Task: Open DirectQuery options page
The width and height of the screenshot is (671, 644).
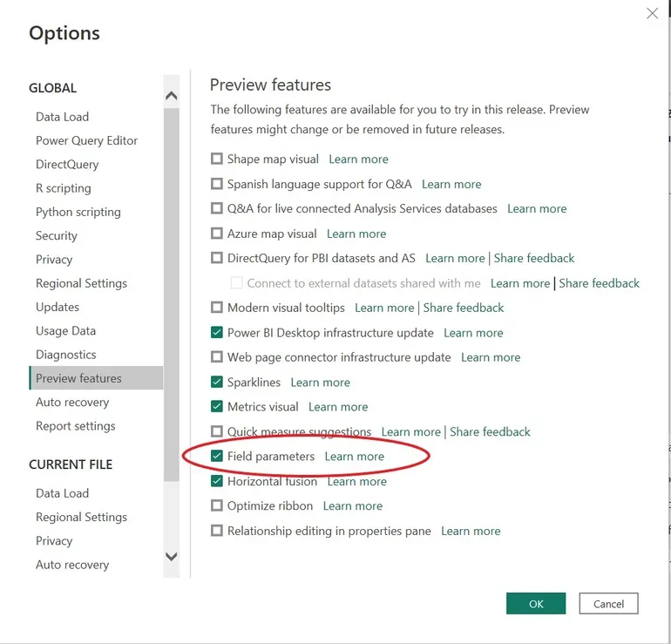Action: (x=67, y=165)
